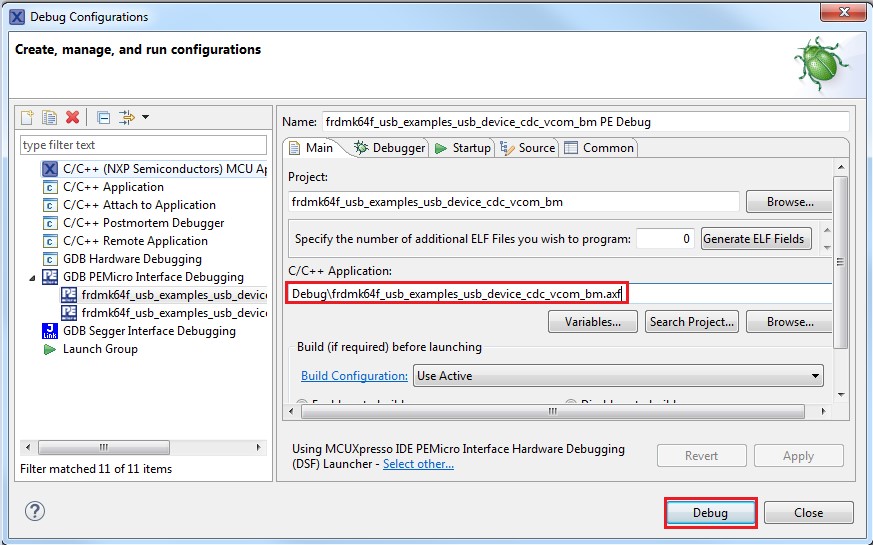Click the Select other... launcher link
The image size is (873, 545).
(418, 464)
